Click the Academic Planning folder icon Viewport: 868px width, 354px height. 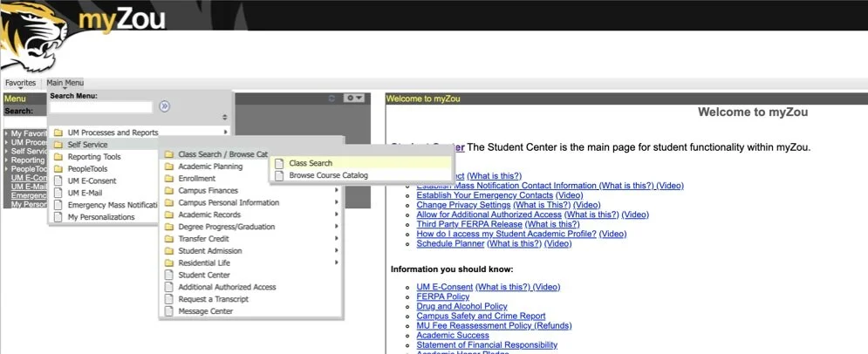[169, 167]
